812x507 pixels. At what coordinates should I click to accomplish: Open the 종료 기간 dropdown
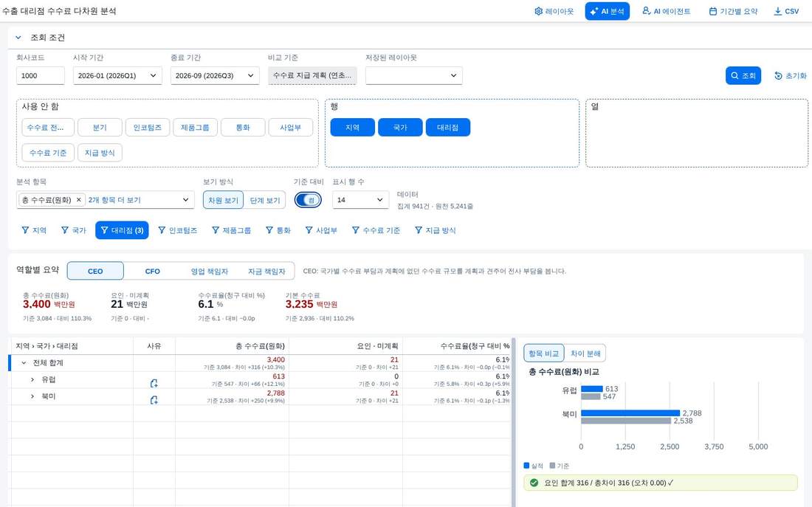[x=215, y=75]
